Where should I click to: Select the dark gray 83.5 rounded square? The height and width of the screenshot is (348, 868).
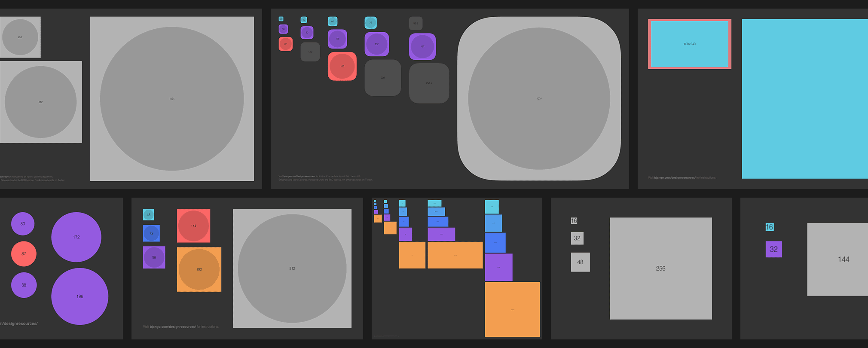[416, 23]
